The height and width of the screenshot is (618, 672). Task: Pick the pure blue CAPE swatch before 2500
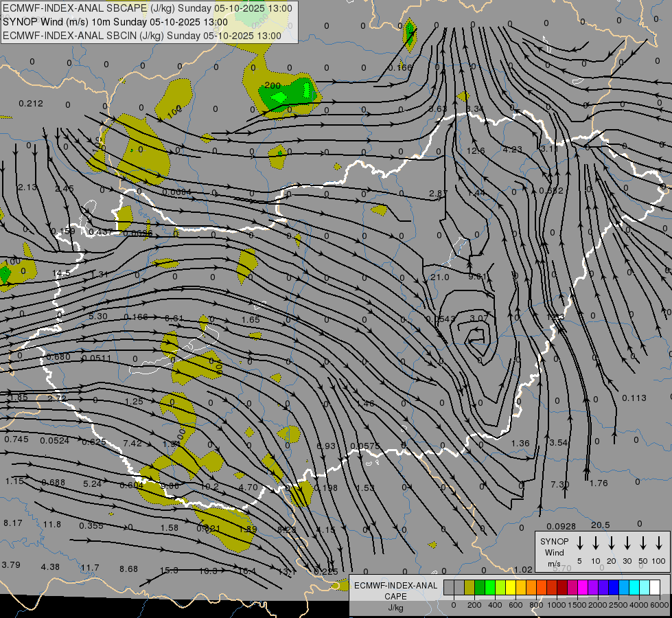[x=614, y=588]
